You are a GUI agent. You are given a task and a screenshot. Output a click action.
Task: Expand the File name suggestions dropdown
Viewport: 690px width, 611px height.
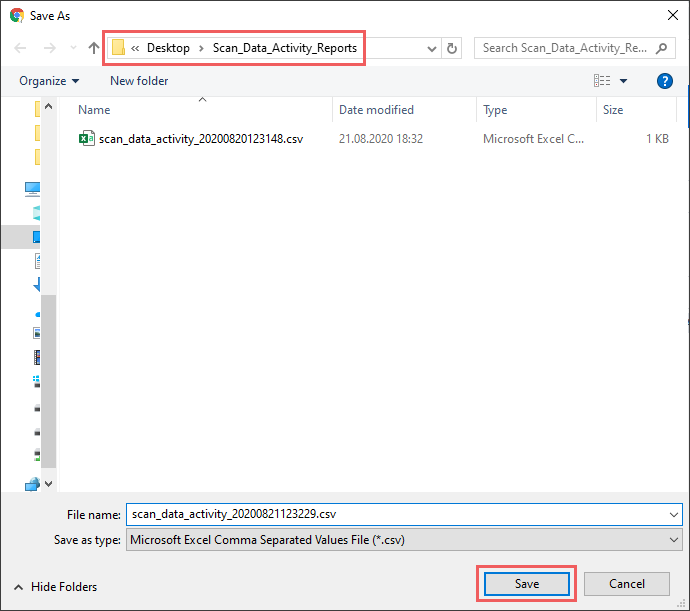click(674, 515)
